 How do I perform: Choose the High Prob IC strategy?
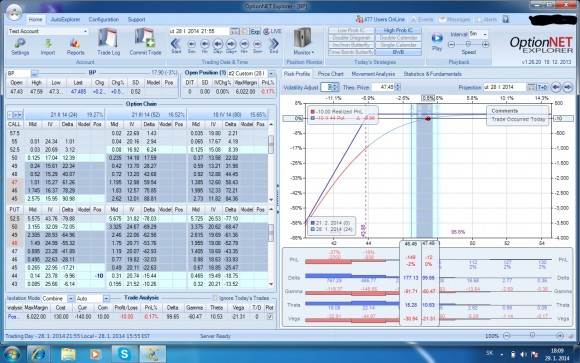point(398,30)
